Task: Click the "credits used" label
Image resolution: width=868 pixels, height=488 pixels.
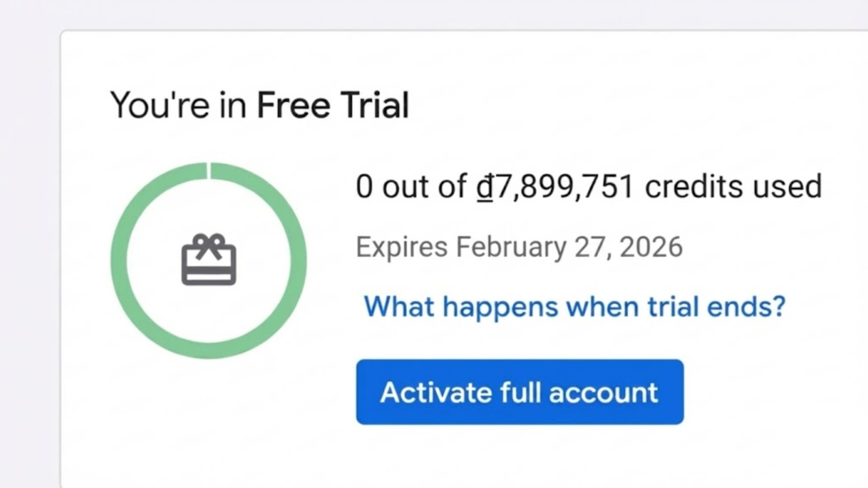Action: click(733, 187)
